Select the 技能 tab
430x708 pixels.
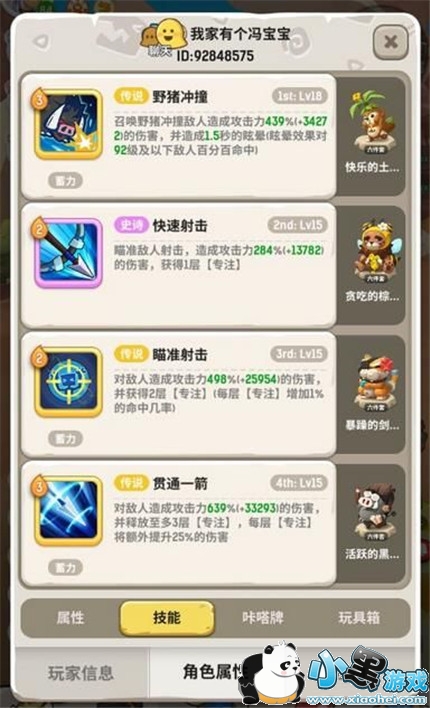click(167, 618)
